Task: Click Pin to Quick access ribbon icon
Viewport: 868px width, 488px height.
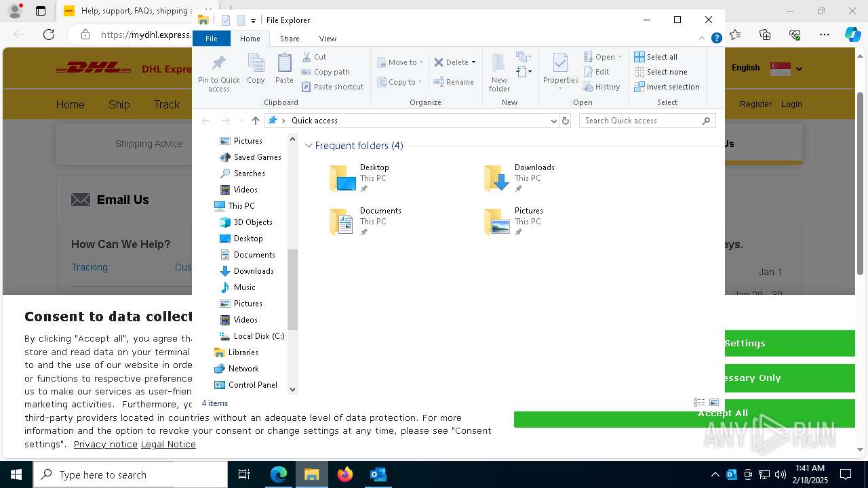Action: pos(218,73)
